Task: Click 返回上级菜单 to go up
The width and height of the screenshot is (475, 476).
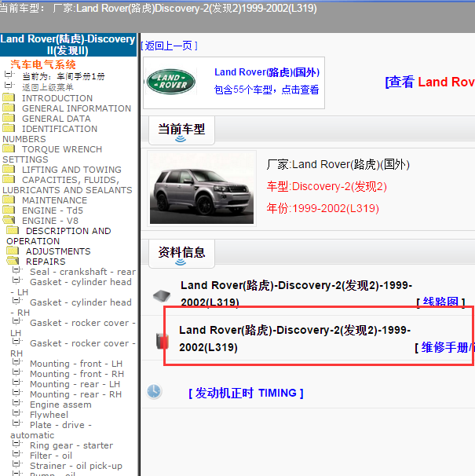Action: coord(48,87)
